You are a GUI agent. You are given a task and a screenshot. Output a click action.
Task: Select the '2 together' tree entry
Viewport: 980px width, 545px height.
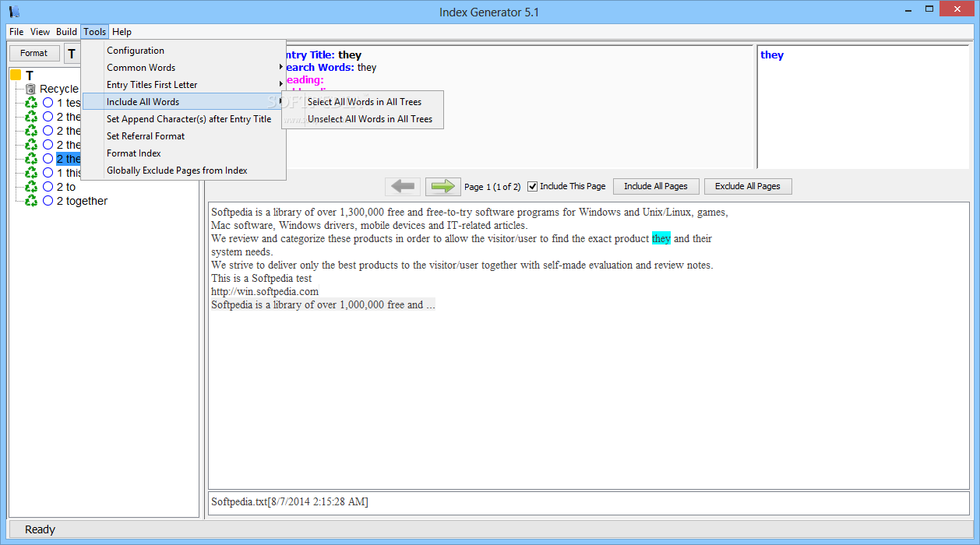pyautogui.click(x=82, y=201)
